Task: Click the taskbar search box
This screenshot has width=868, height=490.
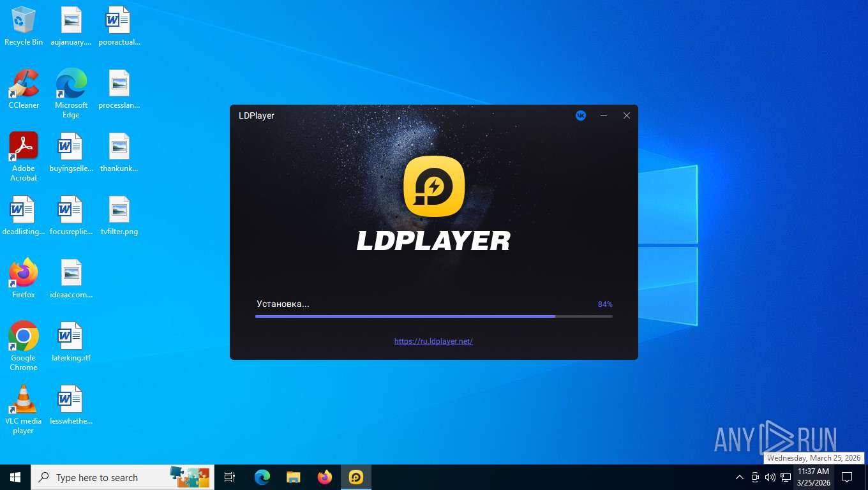Action: (x=123, y=477)
